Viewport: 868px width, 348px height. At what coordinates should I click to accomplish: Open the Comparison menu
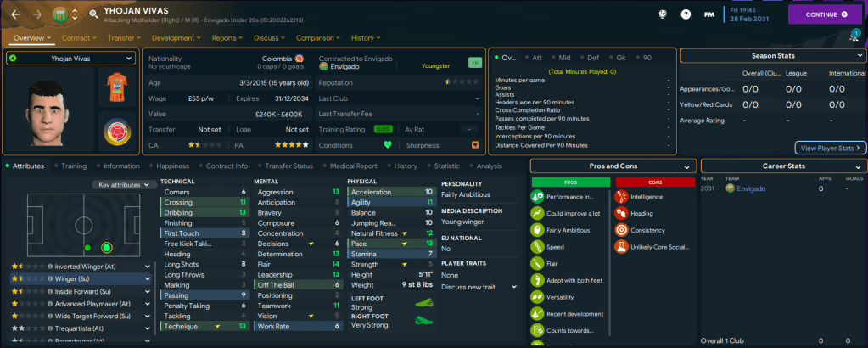click(318, 38)
